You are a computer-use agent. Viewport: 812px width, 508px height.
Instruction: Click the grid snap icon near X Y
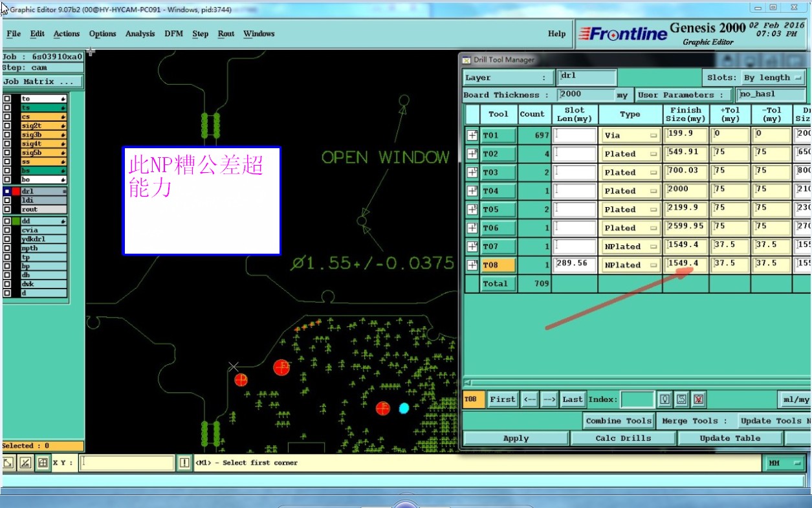point(43,463)
